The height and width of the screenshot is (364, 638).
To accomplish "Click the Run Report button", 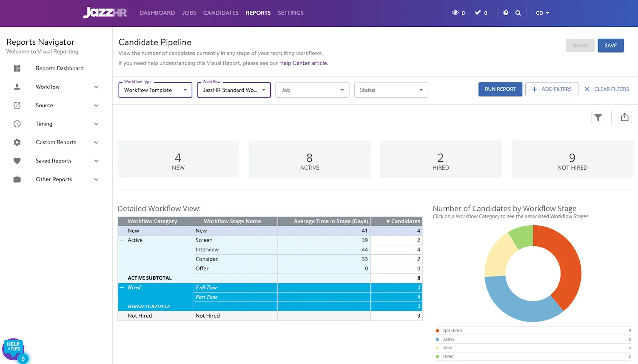I will (x=500, y=89).
